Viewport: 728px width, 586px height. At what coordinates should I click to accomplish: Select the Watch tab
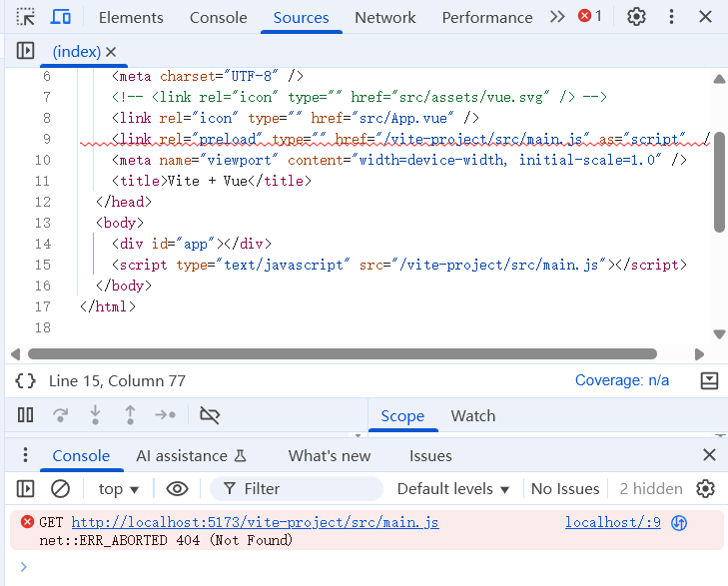click(x=473, y=416)
